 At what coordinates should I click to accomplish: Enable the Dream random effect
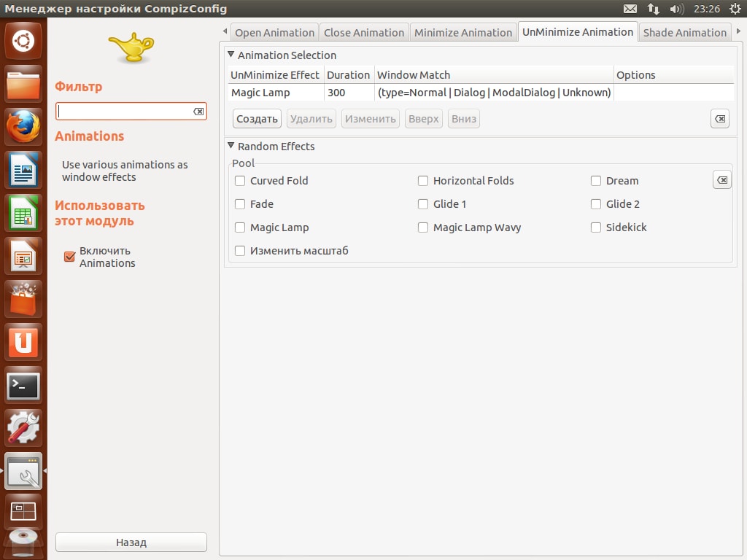tap(596, 181)
